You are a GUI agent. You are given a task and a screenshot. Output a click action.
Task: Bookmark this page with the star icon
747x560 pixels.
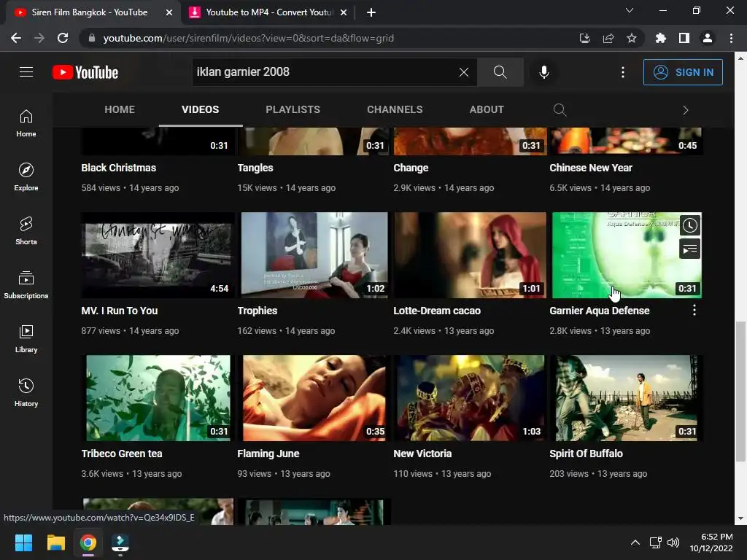pos(631,38)
